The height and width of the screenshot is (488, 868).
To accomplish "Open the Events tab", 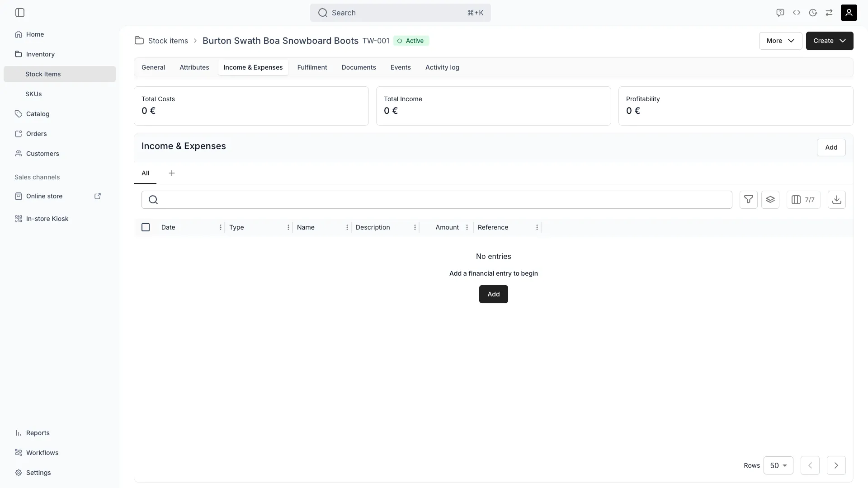I will [x=401, y=67].
